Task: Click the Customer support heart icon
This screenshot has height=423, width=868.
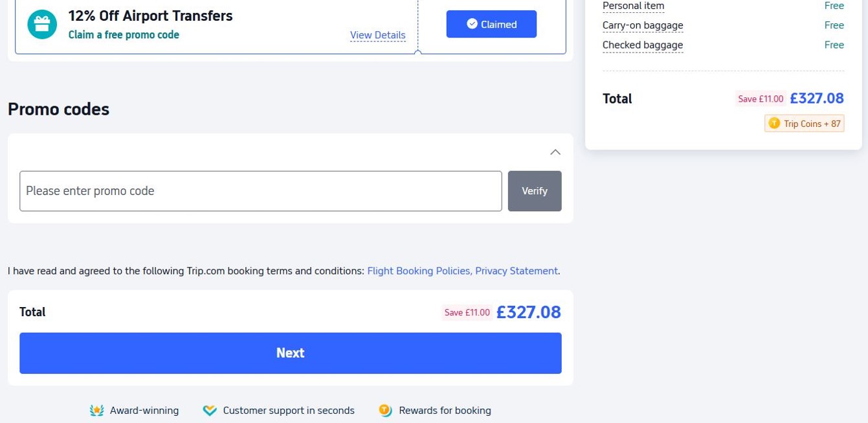Action: [209, 410]
